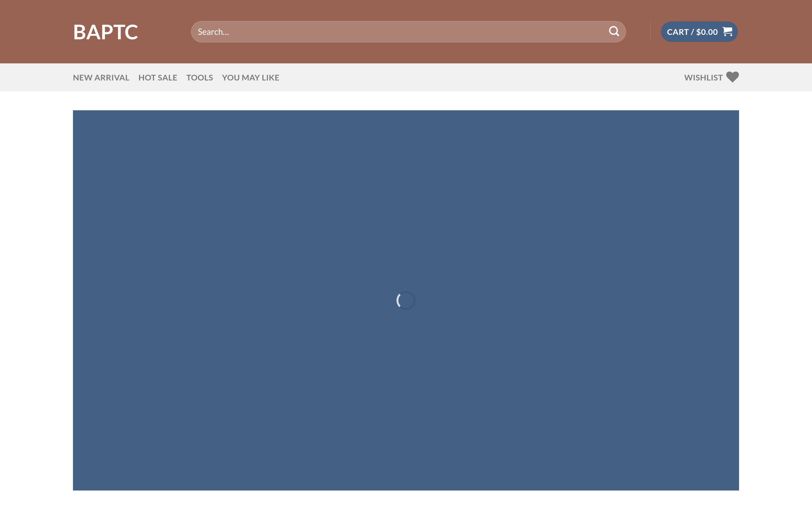Viewport: 812px width, 507px height.
Task: Click the word CART in header
Action: [x=678, y=32]
